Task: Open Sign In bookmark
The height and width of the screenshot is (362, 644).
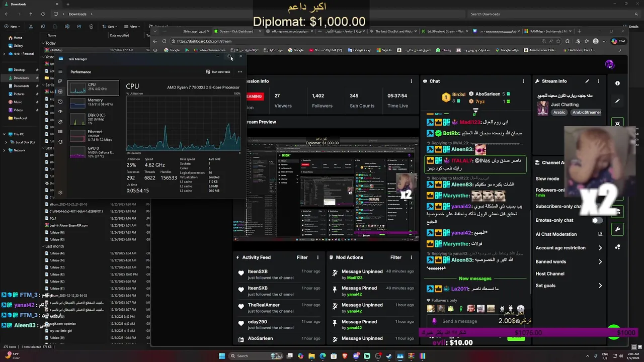Action: (x=384, y=50)
